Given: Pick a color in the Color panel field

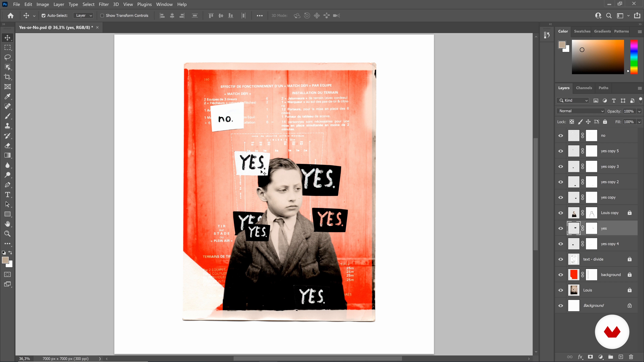Looking at the screenshot, I should coord(598,57).
